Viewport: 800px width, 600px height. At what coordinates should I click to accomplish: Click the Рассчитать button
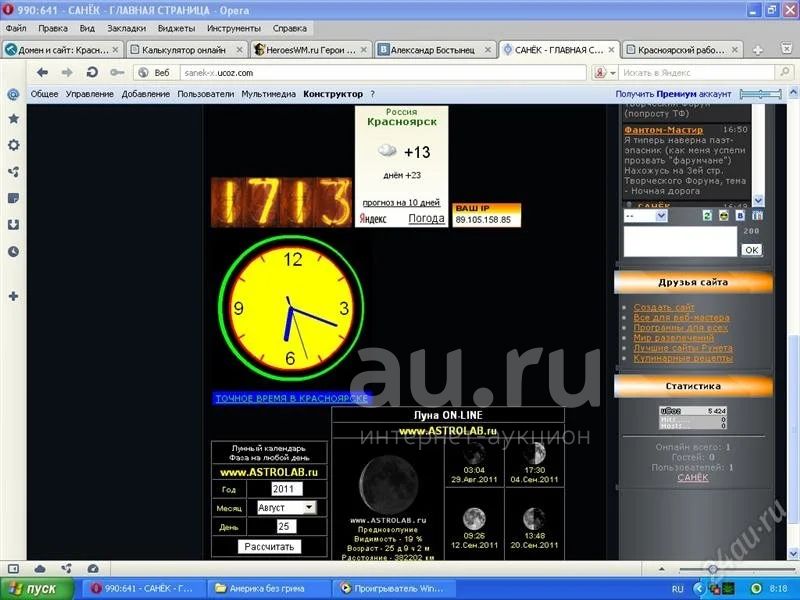(x=269, y=547)
